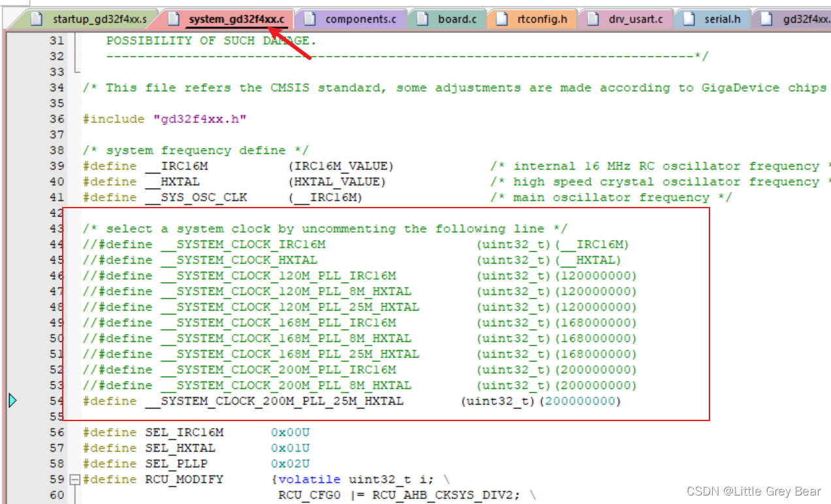Click the #include "gd32f4xx.h" line
Viewport: 831px width, 504px height.
pos(163,118)
